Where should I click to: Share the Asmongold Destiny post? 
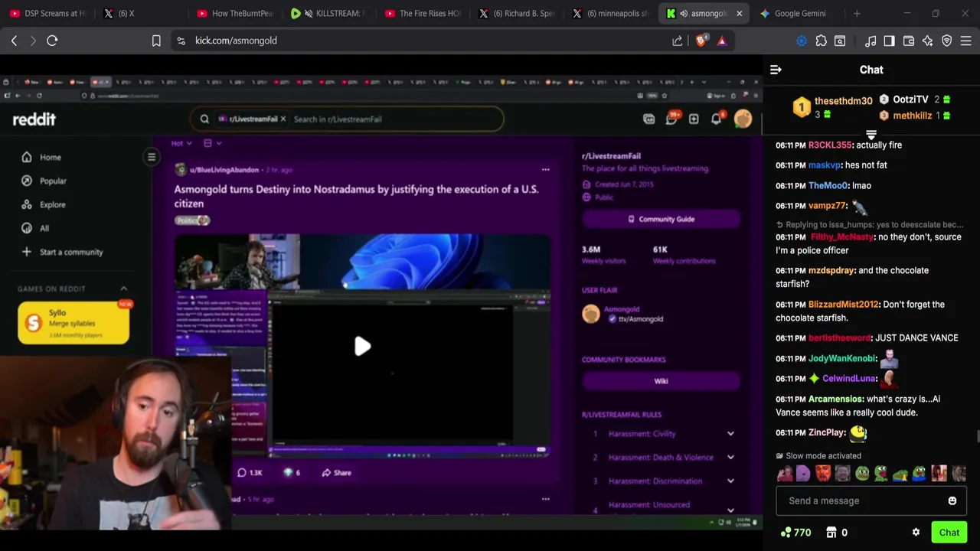[x=336, y=473]
